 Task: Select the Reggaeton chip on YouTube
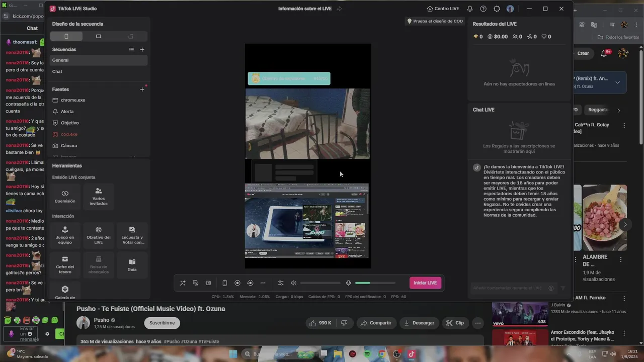[x=598, y=110]
